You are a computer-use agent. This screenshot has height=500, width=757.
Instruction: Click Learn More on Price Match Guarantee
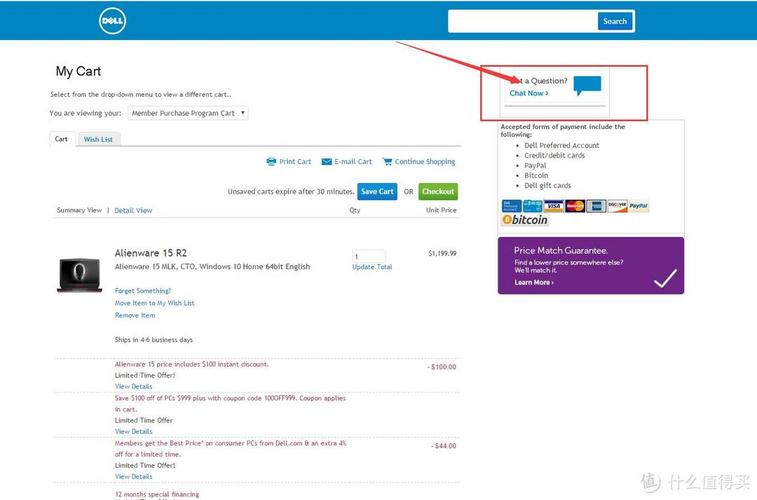tap(533, 282)
